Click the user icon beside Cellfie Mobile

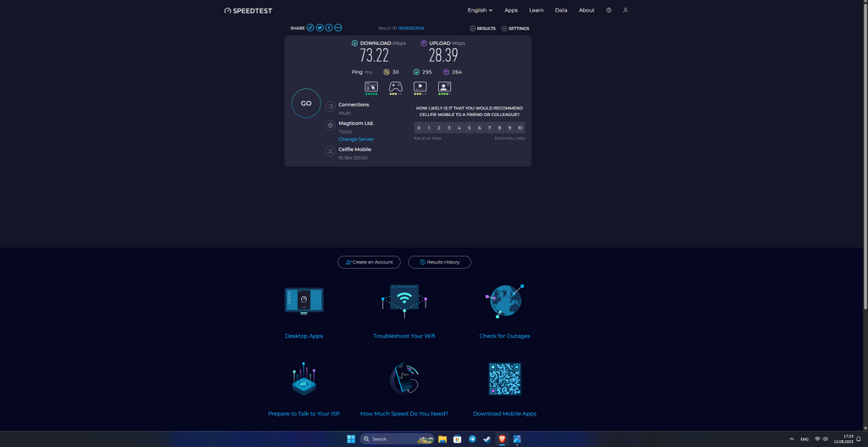tap(331, 151)
